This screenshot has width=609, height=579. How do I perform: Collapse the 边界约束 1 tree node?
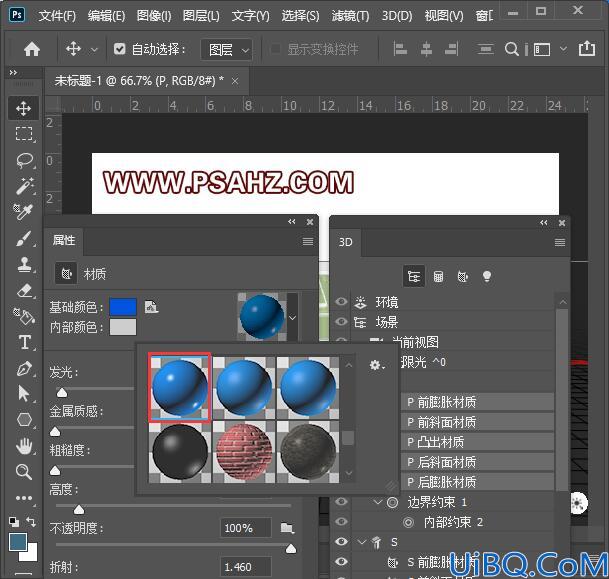coord(377,502)
